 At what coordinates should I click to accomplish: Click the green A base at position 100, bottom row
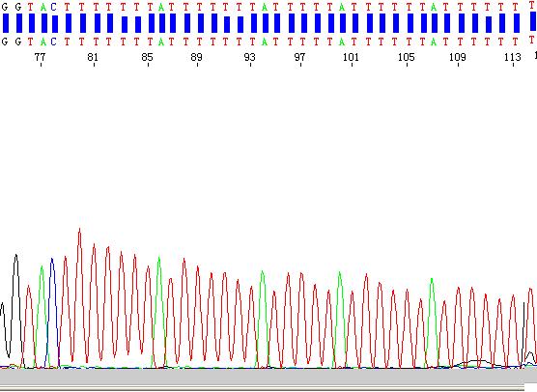click(x=342, y=42)
